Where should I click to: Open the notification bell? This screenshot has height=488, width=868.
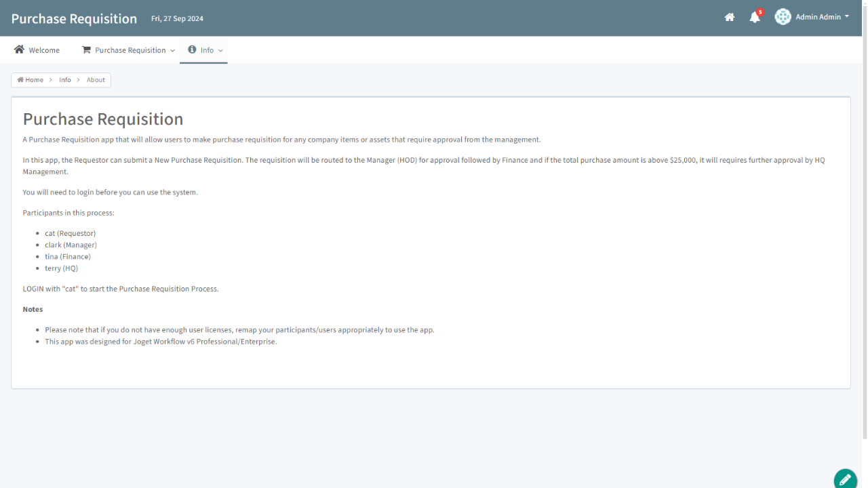[754, 18]
